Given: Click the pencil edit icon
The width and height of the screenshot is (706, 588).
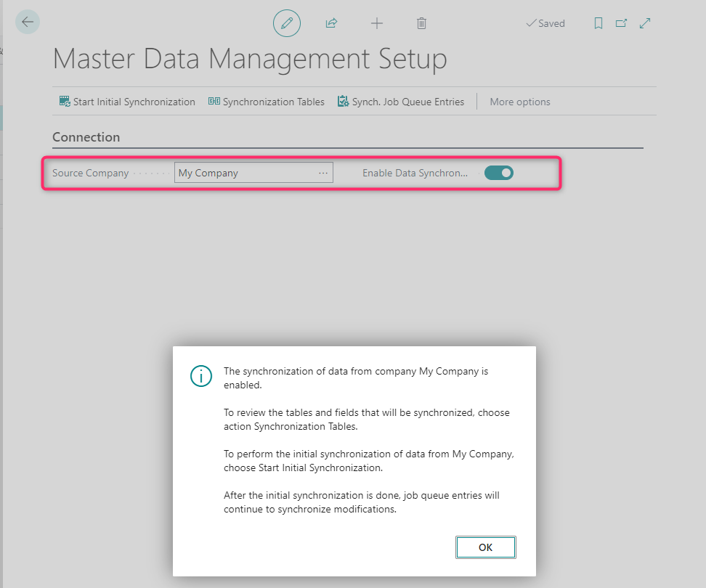Looking at the screenshot, I should (x=286, y=23).
